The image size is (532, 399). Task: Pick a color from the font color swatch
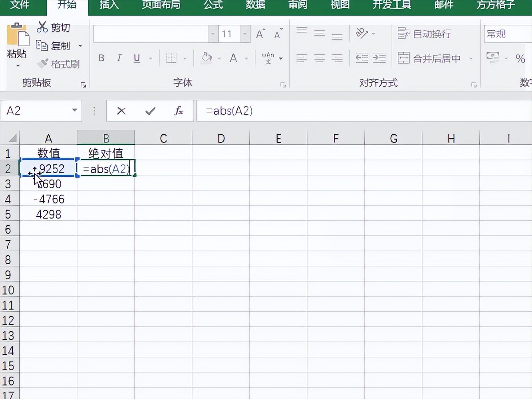coord(234,58)
